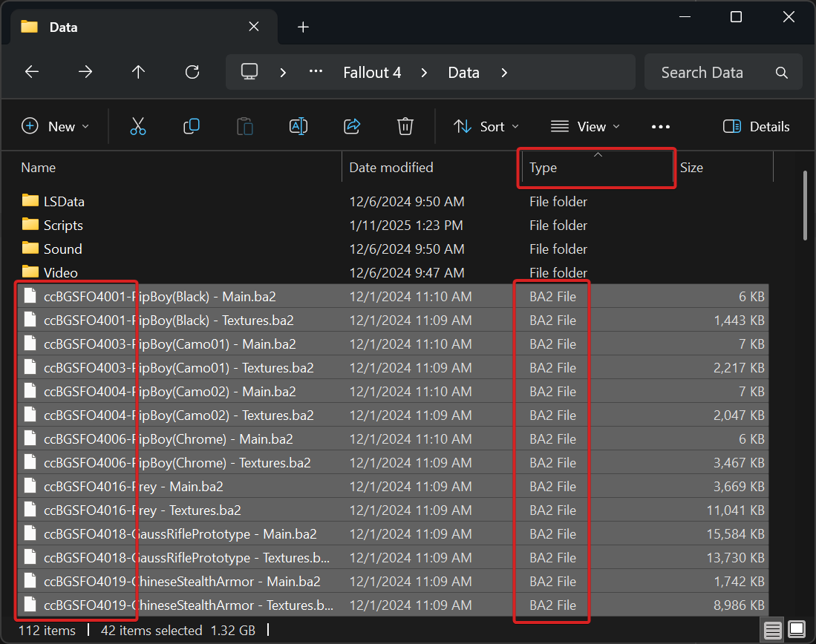Viewport: 816px width, 644px height.
Task: Copy the selected files
Action: pyautogui.click(x=192, y=126)
